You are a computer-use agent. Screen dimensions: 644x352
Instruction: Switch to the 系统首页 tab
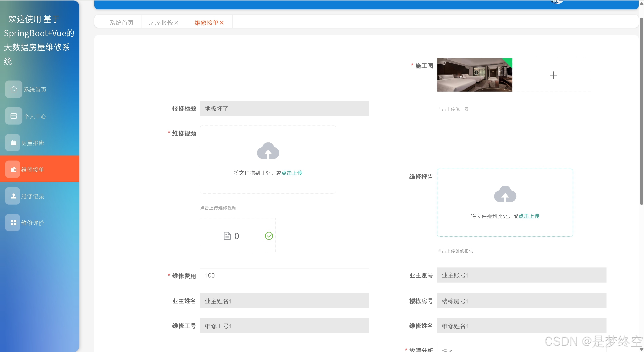click(121, 23)
